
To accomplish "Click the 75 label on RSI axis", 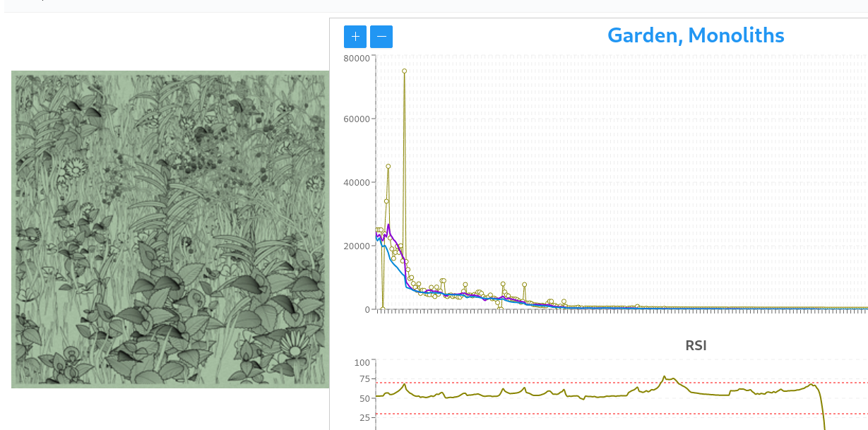I will point(364,379).
